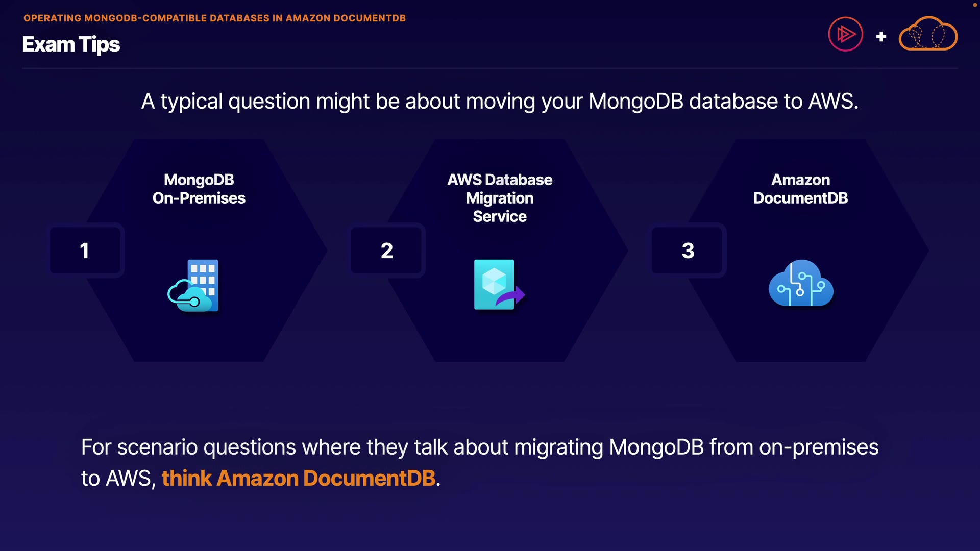Select the step number 3 box
This screenshot has width=980, height=551.
point(688,251)
